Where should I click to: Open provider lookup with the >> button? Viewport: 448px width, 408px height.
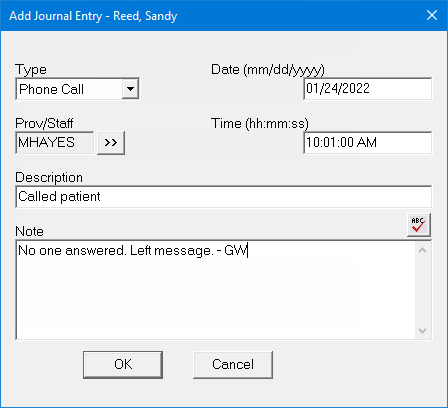click(x=111, y=143)
